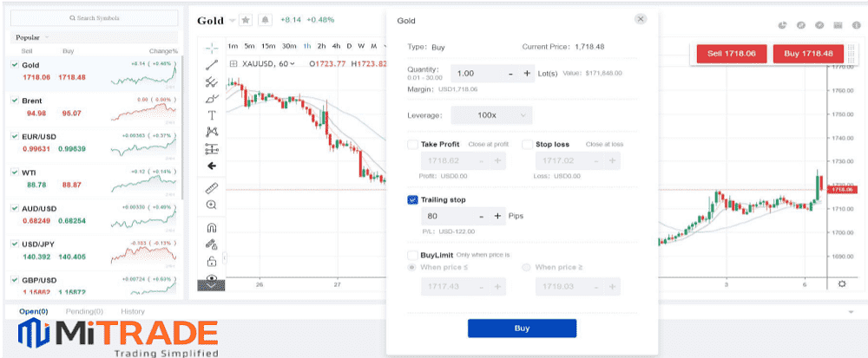Open chart settings gear icon
The width and height of the screenshot is (868, 358).
[x=841, y=283]
